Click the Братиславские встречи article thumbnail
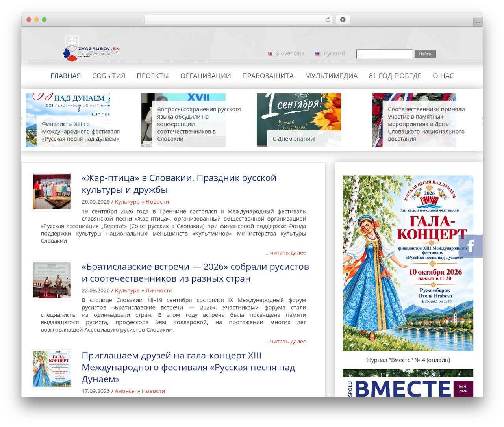Viewport: 504px width, 427px height. (52, 280)
